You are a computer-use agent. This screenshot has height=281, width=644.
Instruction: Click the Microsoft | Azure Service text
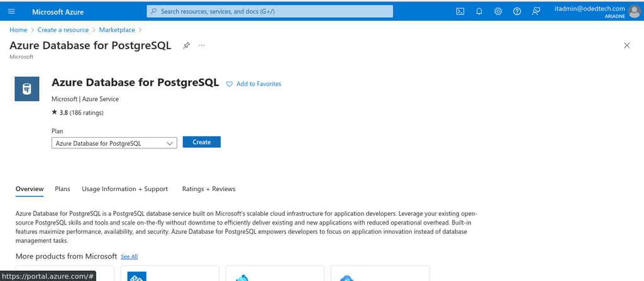coord(86,99)
